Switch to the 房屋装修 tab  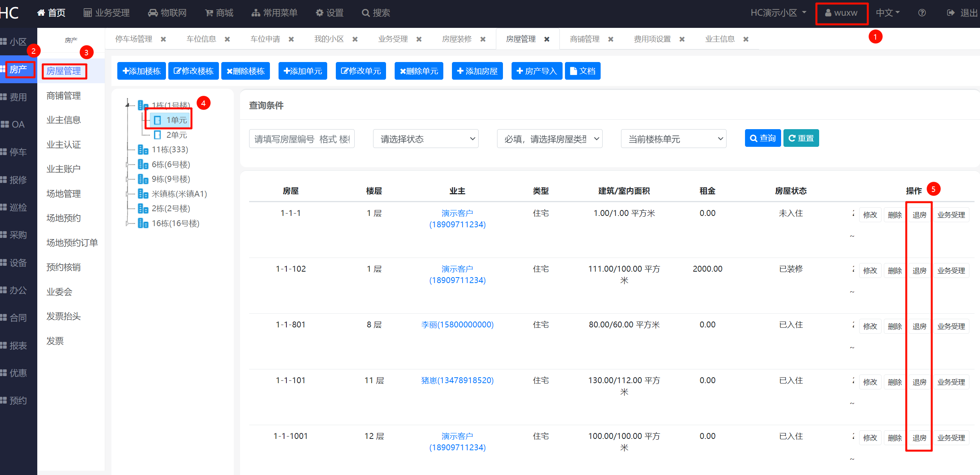[457, 39]
